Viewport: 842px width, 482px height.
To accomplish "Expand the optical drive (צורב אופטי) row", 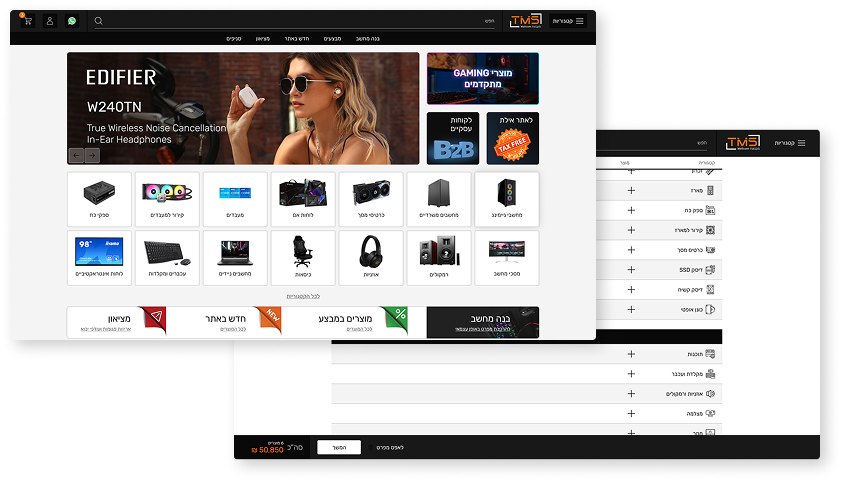I will (631, 310).
